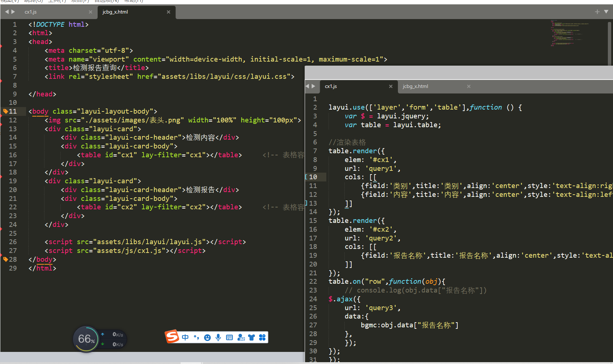Screen dimensions: 613x364
Task: Click 'query3' url string in cx1.js
Action: [x=381, y=308]
